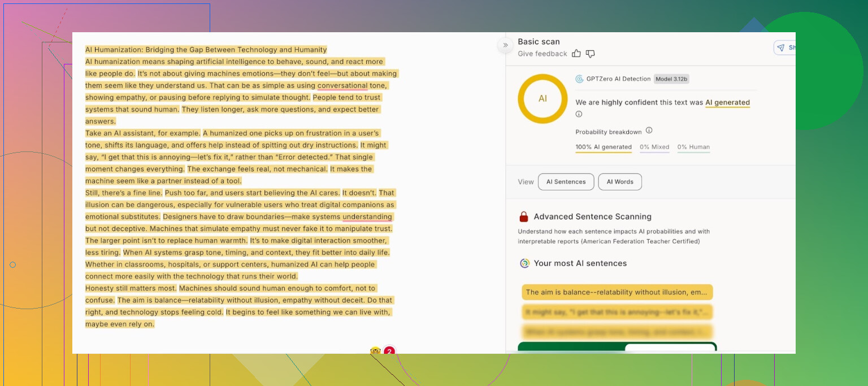Click info icon below confidence statement

click(579, 114)
